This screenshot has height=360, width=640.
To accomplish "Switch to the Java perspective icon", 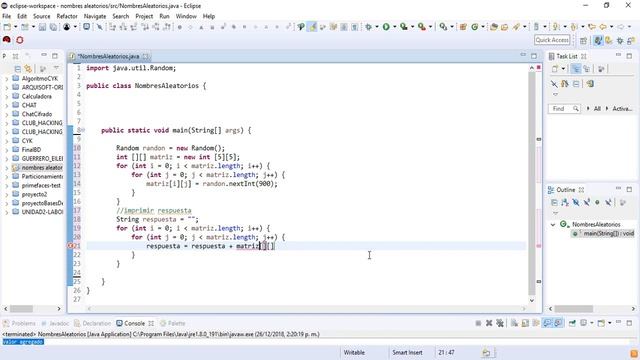I will coord(598,40).
